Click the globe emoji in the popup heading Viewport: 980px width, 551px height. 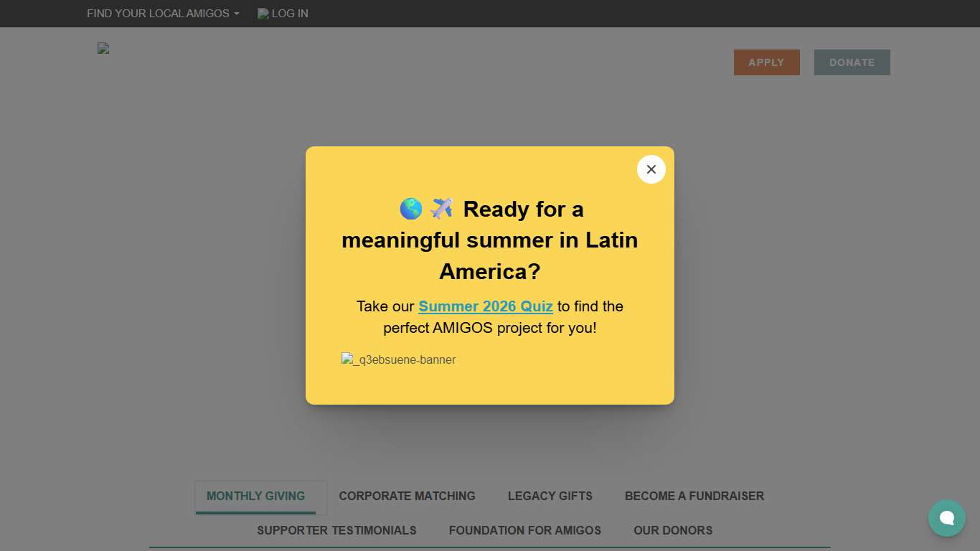tap(410, 208)
